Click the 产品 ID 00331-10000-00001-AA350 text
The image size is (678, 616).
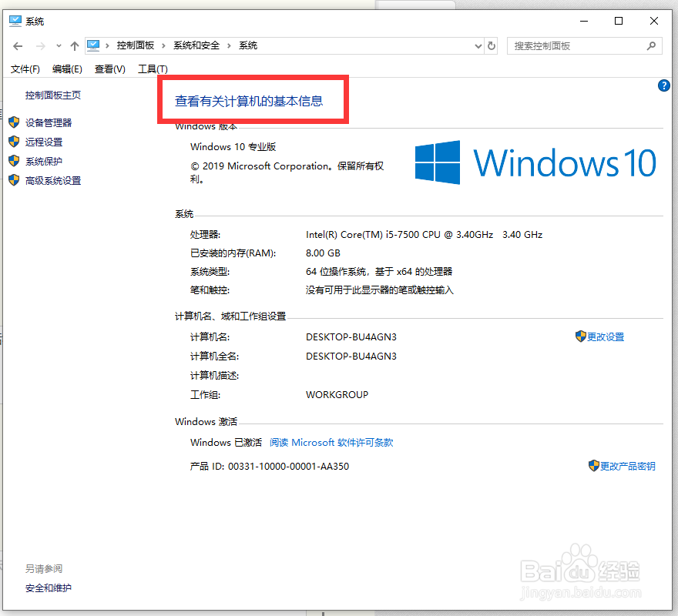(x=270, y=467)
